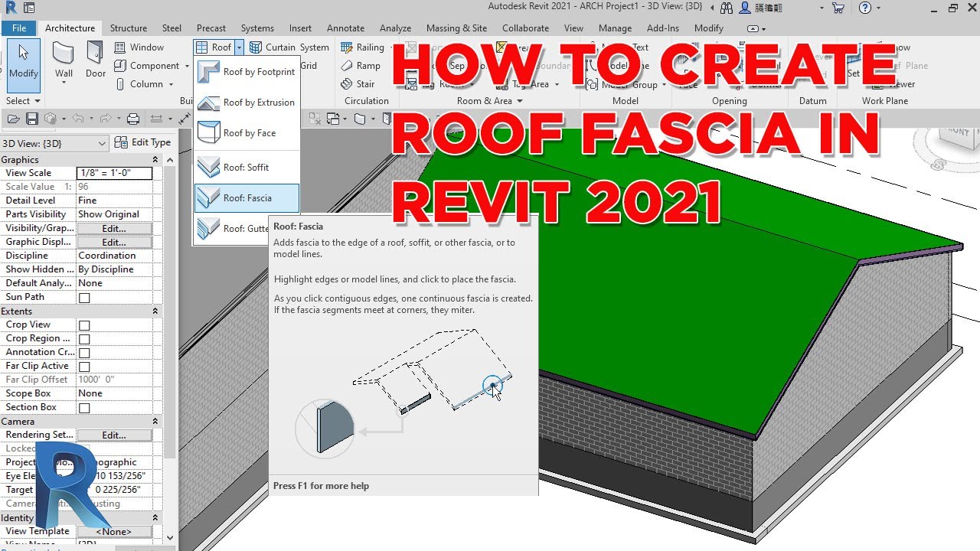
Task: Click the Detail Level value Fine
Action: [x=114, y=201]
